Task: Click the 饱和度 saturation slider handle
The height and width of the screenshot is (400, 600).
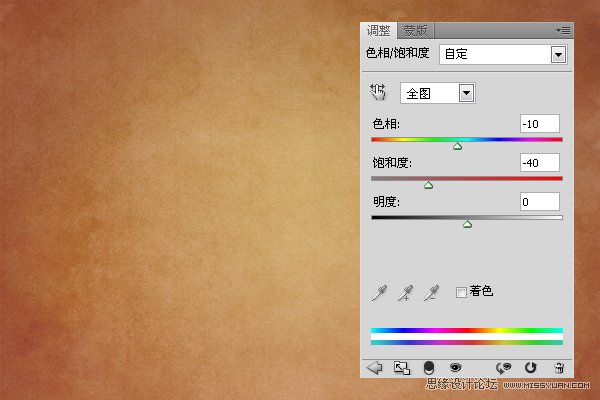Action: click(x=428, y=185)
